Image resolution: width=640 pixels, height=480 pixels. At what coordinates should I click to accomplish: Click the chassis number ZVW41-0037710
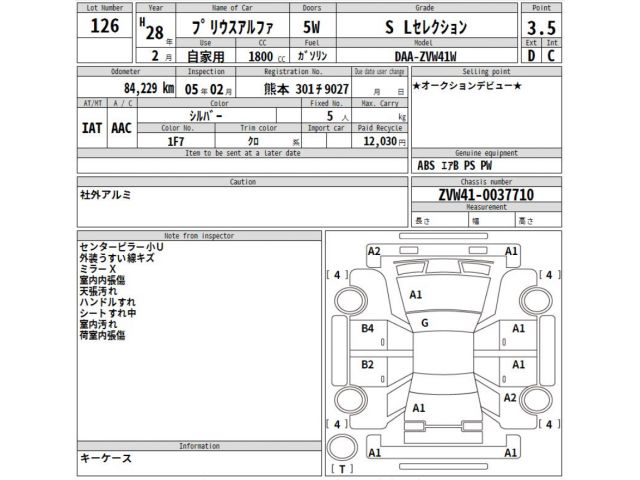click(x=486, y=195)
